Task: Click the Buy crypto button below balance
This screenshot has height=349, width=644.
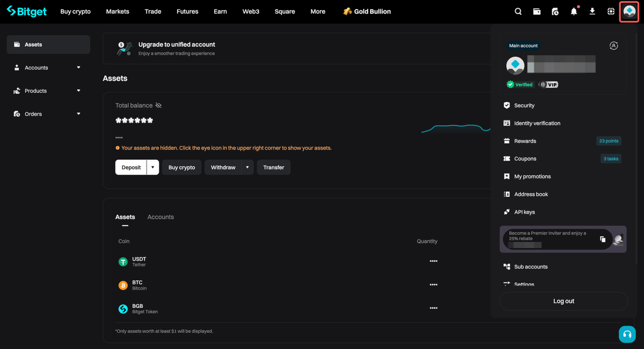Action: (x=182, y=167)
